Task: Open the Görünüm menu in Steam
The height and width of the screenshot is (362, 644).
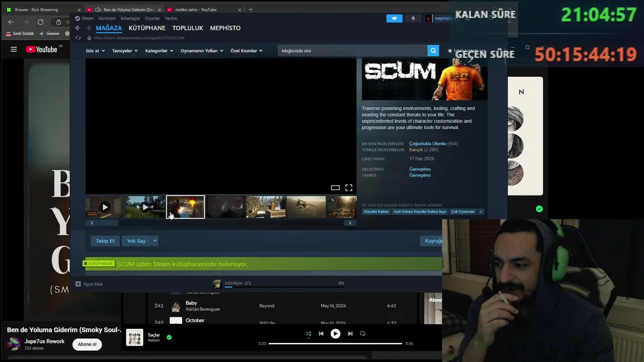Action: click(107, 18)
